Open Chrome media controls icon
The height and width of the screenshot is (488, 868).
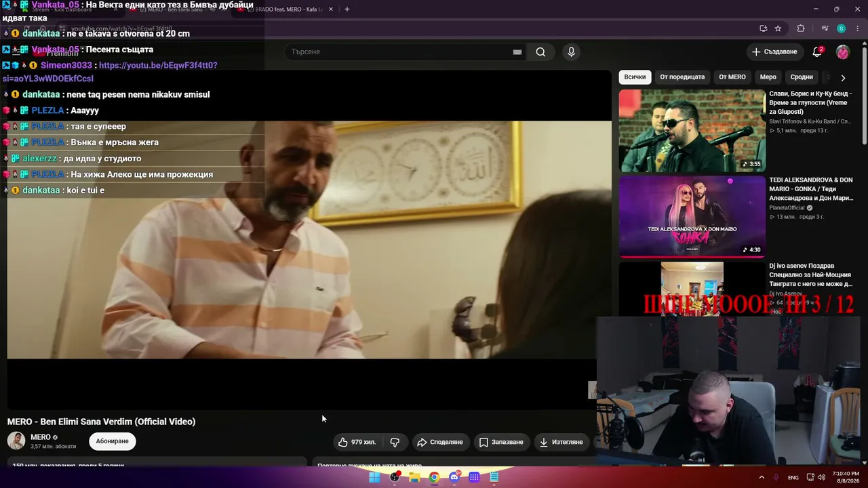[825, 28]
